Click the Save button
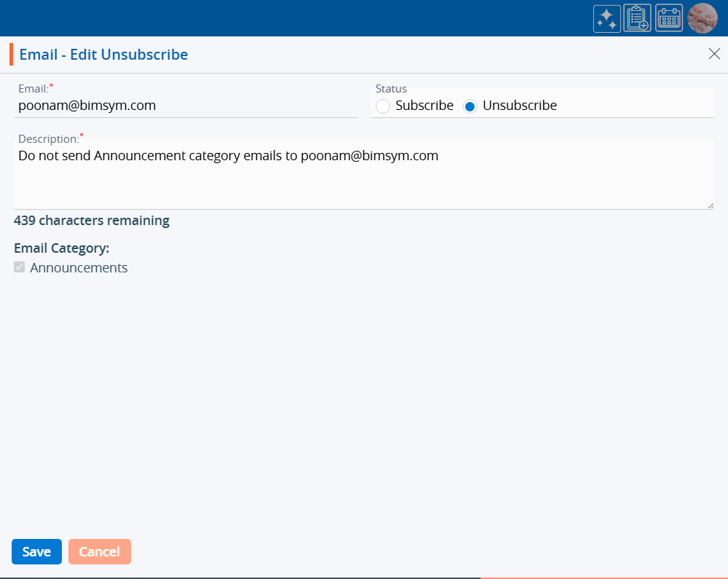 pyautogui.click(x=36, y=551)
